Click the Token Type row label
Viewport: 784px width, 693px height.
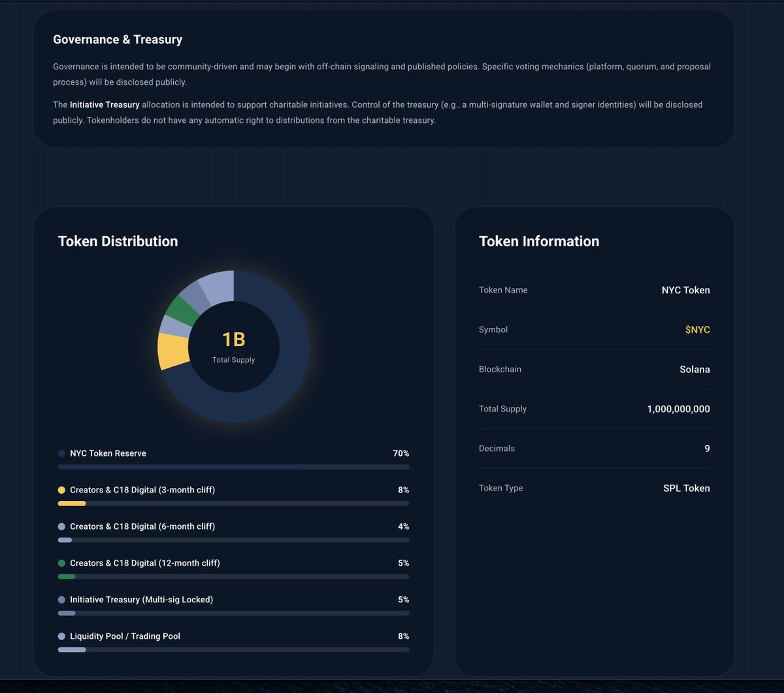click(500, 488)
